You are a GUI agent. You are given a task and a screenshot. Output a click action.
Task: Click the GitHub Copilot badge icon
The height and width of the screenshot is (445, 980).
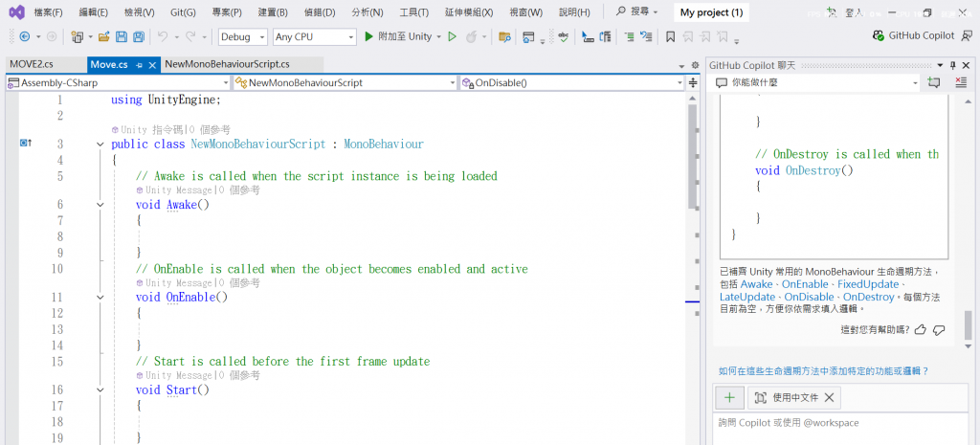pos(879,36)
